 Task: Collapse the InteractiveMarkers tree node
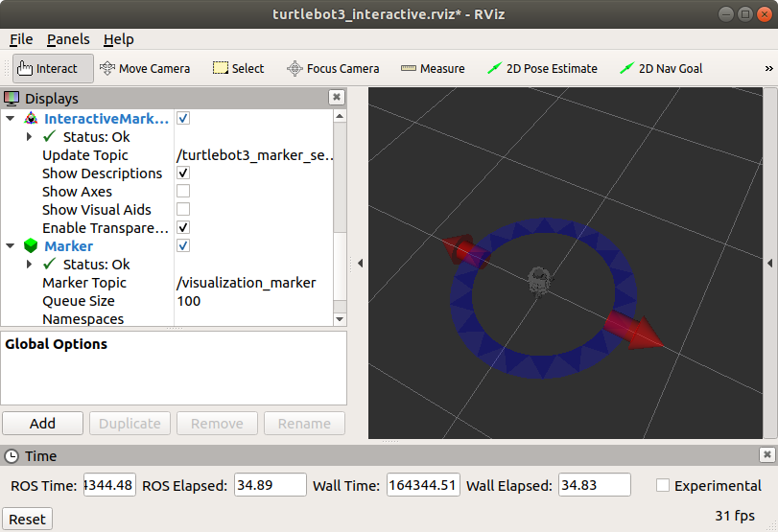[10, 119]
